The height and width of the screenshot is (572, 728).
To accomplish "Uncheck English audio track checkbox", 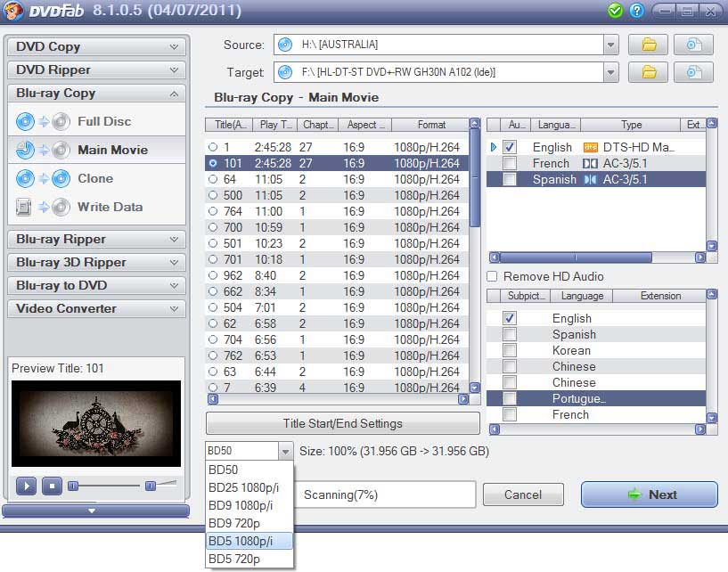I will point(510,147).
